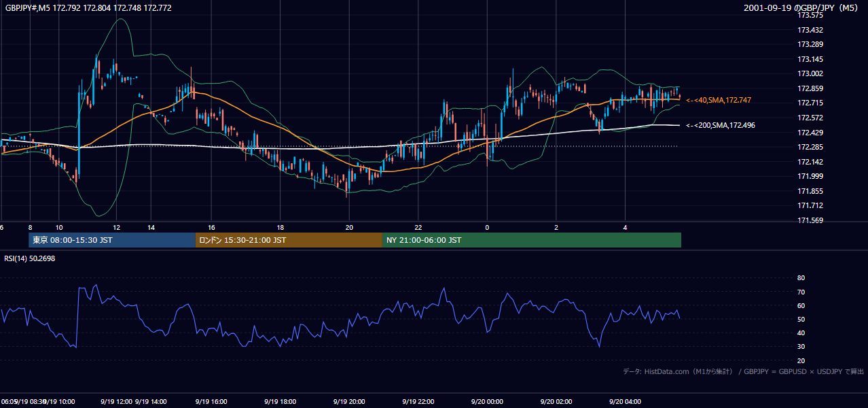Click price axis value 172.859
868x408 pixels.
811,88
